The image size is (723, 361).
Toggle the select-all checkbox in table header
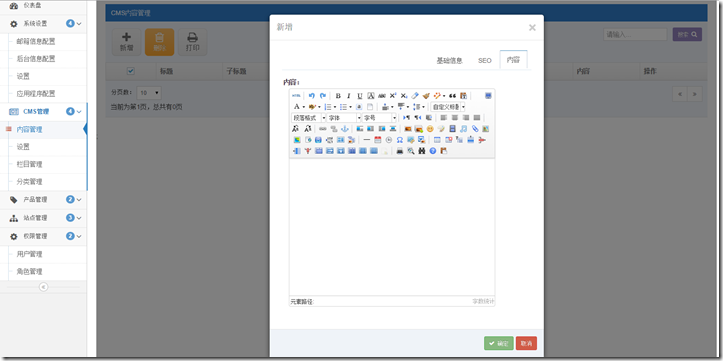point(130,71)
